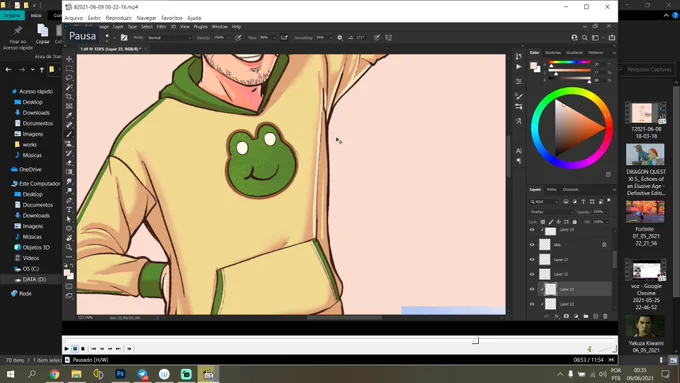This screenshot has height=383, width=680.
Task: Toggle airbrush build-up mode
Action: coord(284,38)
